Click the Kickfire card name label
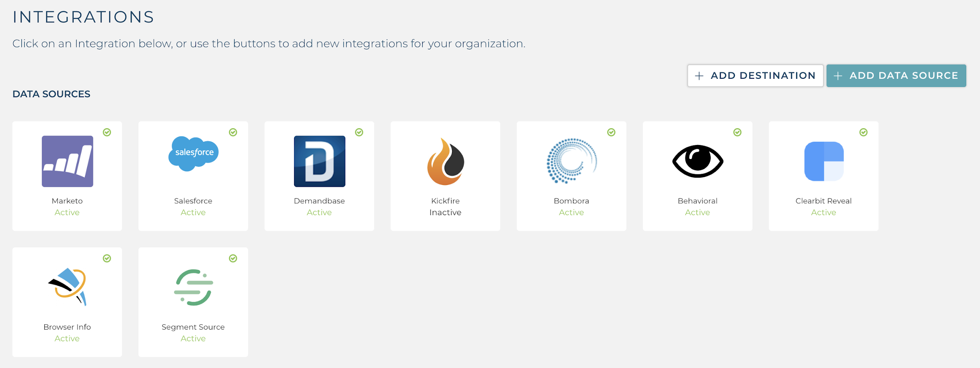The height and width of the screenshot is (368, 980). coord(446,201)
